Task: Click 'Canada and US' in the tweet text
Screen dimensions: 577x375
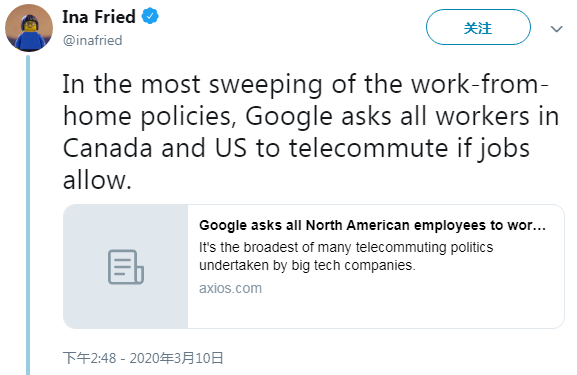Action: [155, 148]
